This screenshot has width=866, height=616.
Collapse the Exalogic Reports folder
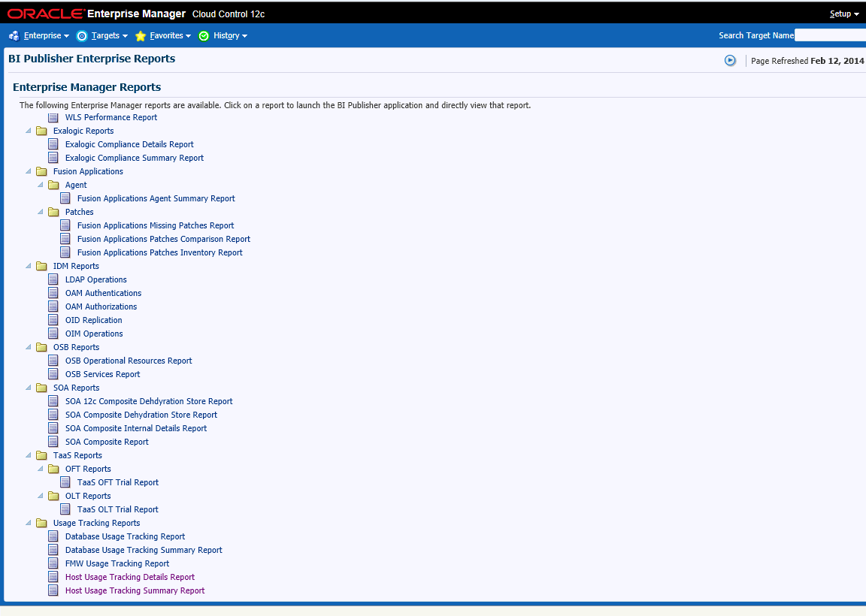coord(28,131)
